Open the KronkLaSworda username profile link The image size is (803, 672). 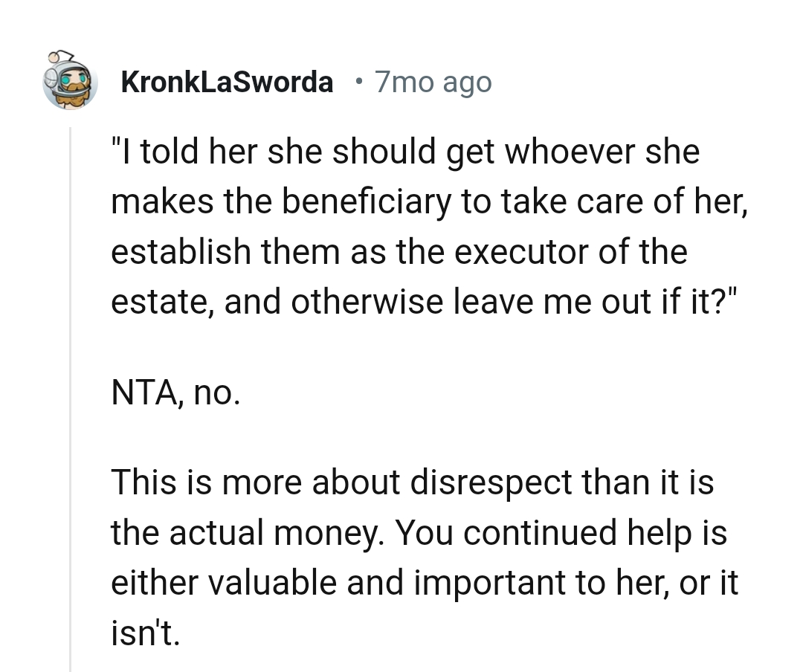(x=227, y=82)
